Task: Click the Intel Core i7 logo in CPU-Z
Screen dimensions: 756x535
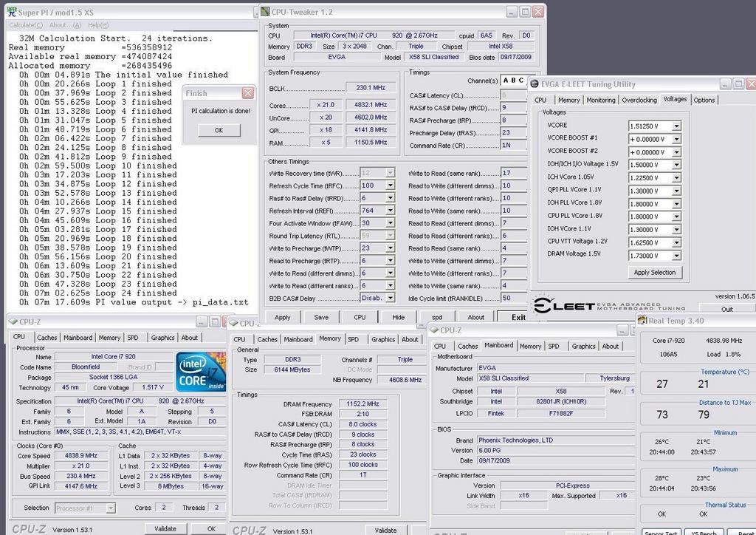Action: click(x=201, y=372)
